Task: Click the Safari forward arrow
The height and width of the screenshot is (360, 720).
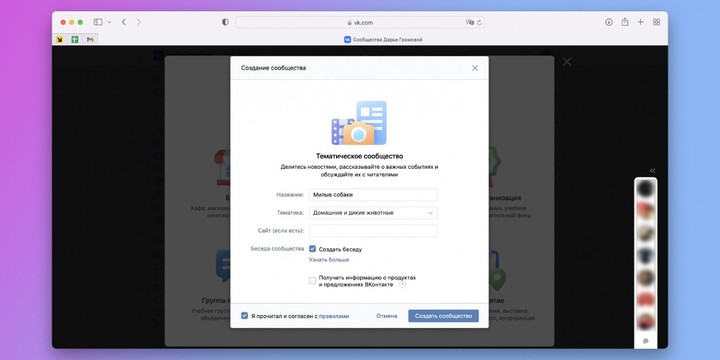Action: tap(139, 22)
